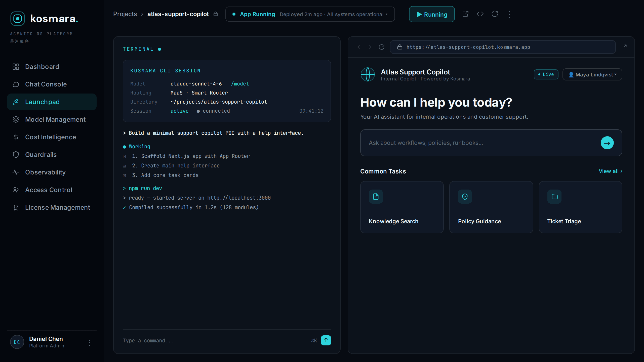Click the /model command link
Viewport: 644px width, 362px height.
[x=240, y=84]
